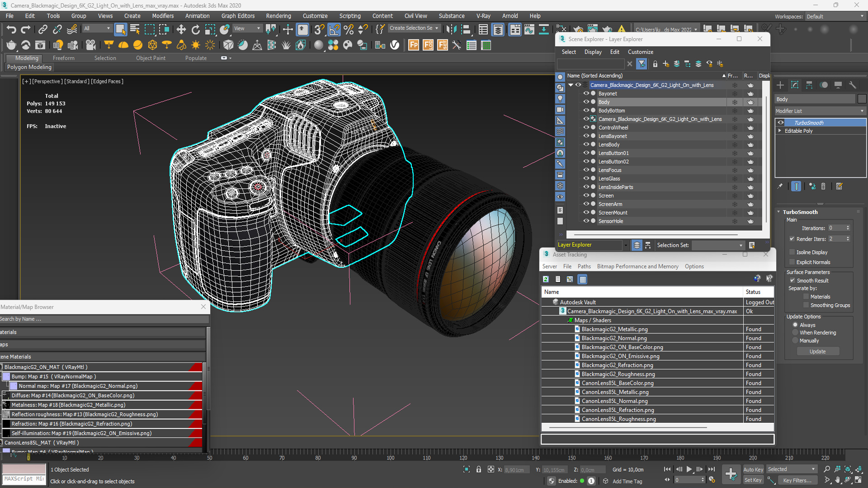868x488 pixels.
Task: Enable Isoline Display checkbox
Action: 792,252
